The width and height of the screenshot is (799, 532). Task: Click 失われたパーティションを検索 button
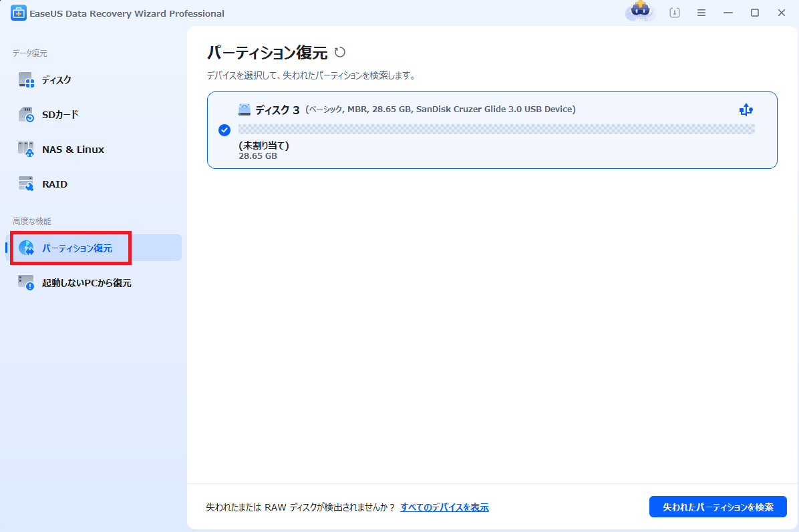717,507
